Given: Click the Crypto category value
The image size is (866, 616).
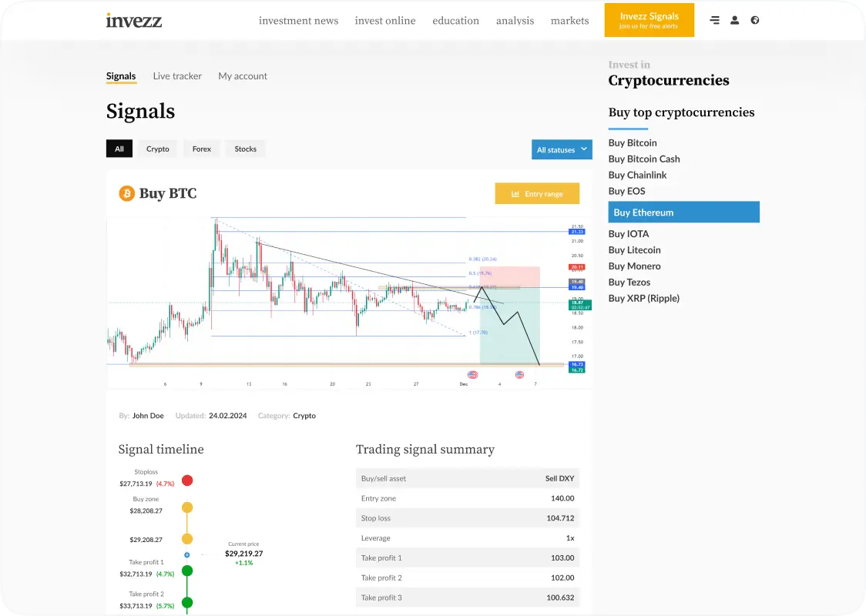Looking at the screenshot, I should pyautogui.click(x=304, y=416).
